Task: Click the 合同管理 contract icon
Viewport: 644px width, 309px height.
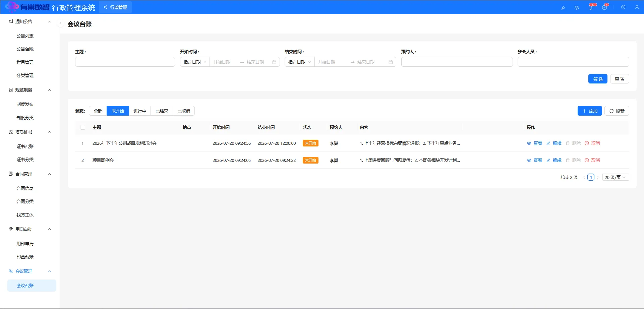Action: tap(11, 174)
